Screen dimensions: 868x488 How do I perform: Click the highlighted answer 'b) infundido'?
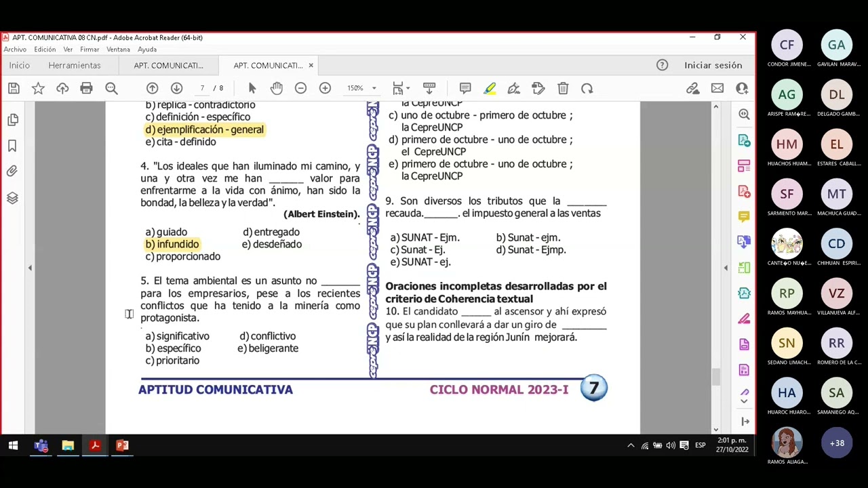pyautogui.click(x=172, y=244)
